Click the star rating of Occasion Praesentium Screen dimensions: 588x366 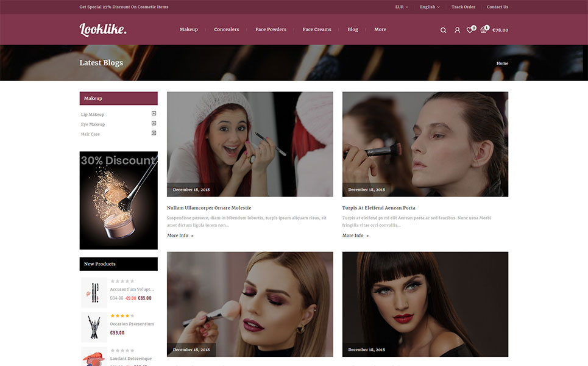(x=122, y=316)
